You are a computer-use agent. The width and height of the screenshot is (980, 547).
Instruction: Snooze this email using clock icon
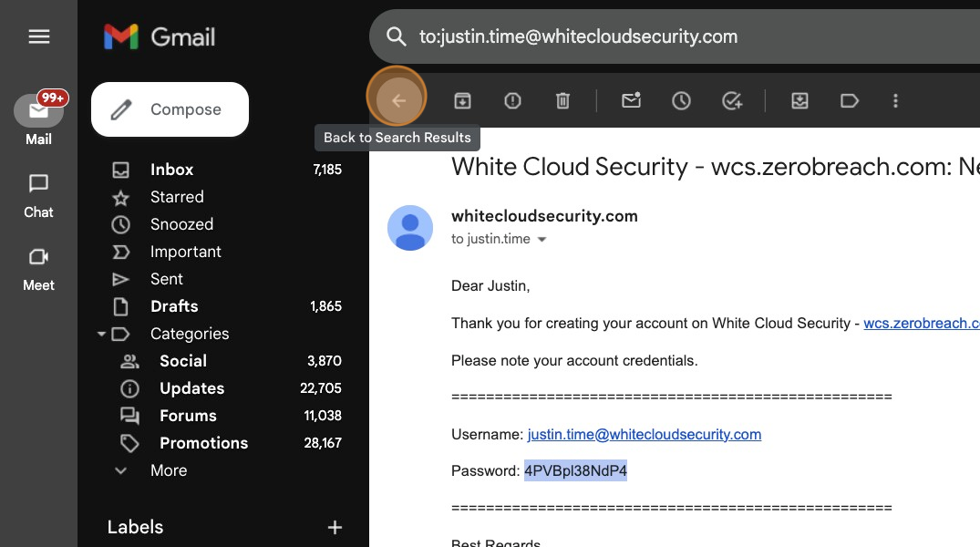(681, 100)
